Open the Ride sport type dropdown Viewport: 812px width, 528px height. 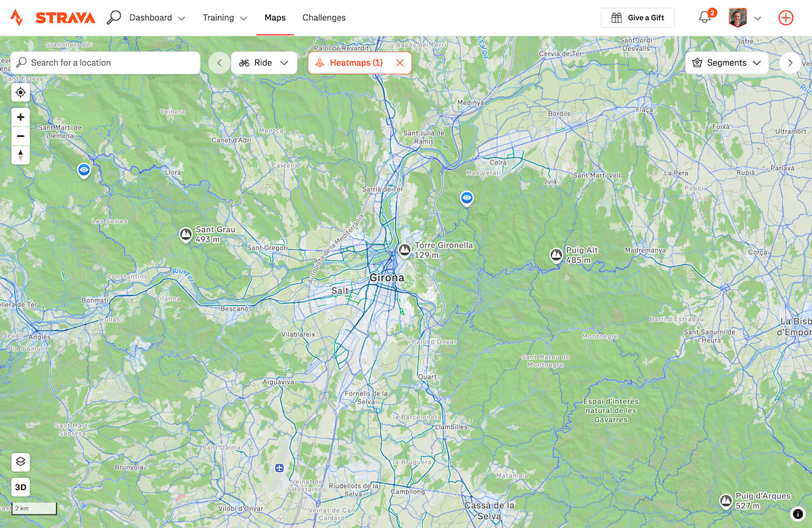[264, 63]
